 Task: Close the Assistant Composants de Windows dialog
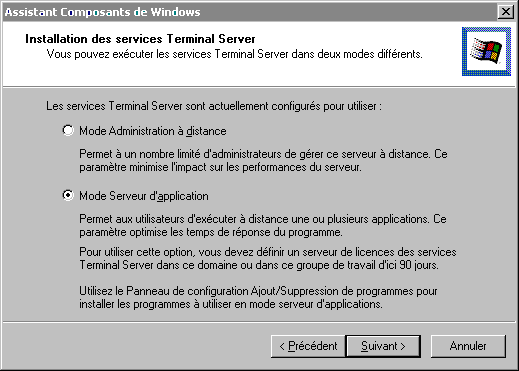(506, 12)
